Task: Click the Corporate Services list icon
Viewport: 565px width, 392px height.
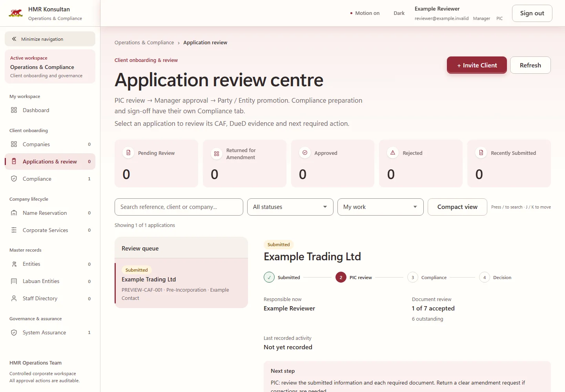Action: [x=14, y=230]
